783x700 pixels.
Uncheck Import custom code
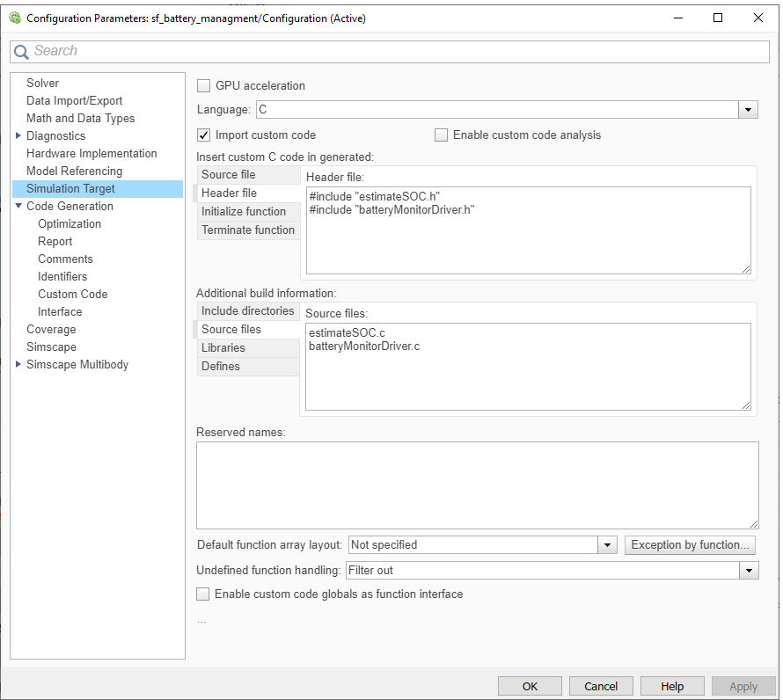pos(203,135)
